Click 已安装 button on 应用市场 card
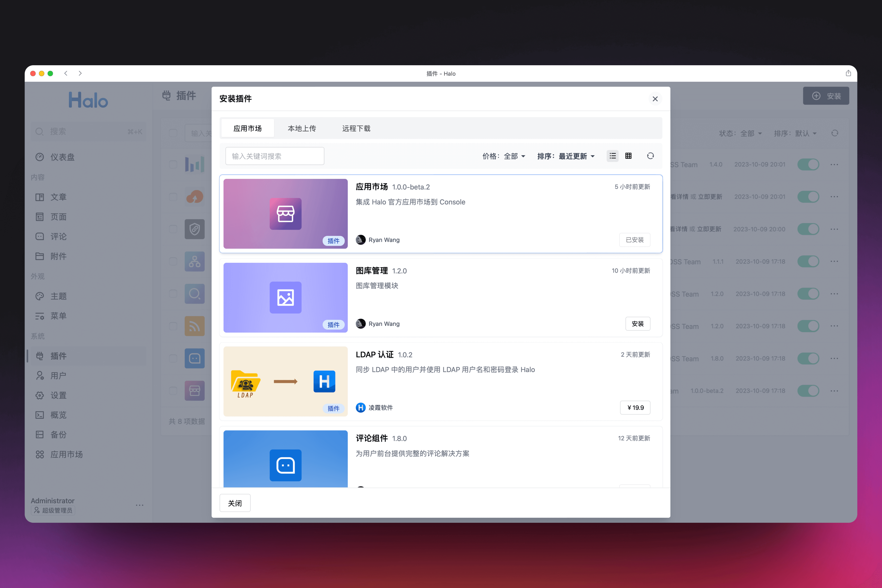 tap(634, 240)
